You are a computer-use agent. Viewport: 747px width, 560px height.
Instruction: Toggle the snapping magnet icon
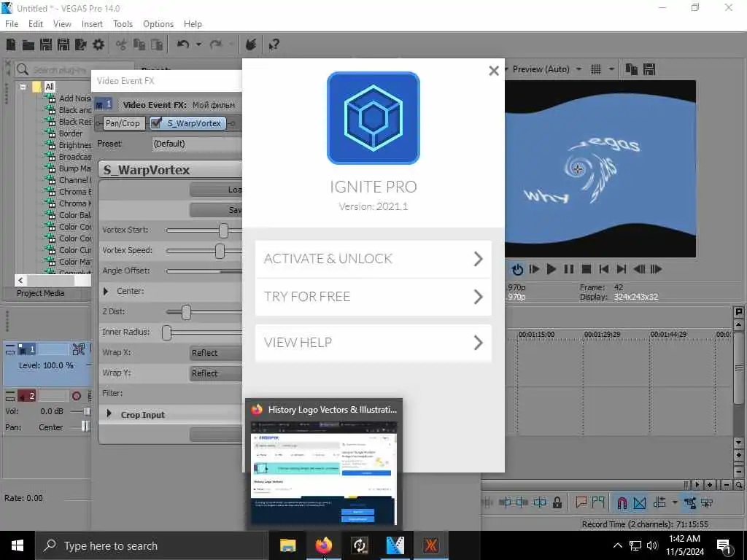pyautogui.click(x=622, y=503)
